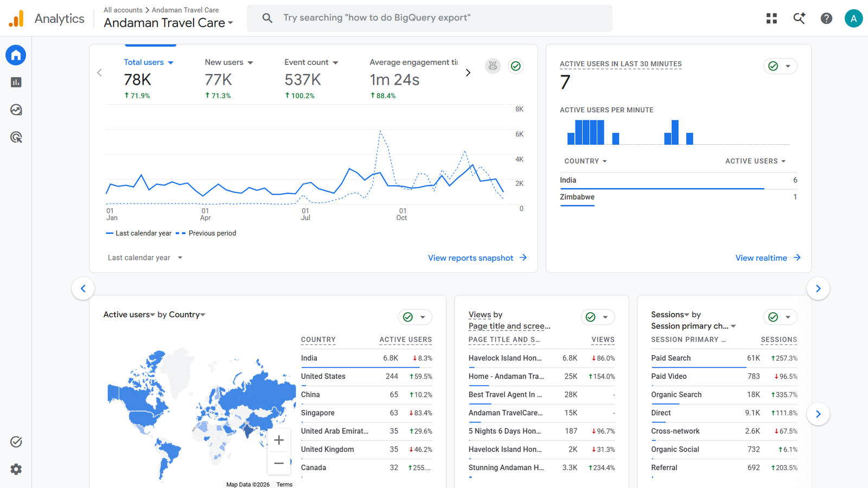Toggle the anomaly detection icon on chart

[493, 66]
